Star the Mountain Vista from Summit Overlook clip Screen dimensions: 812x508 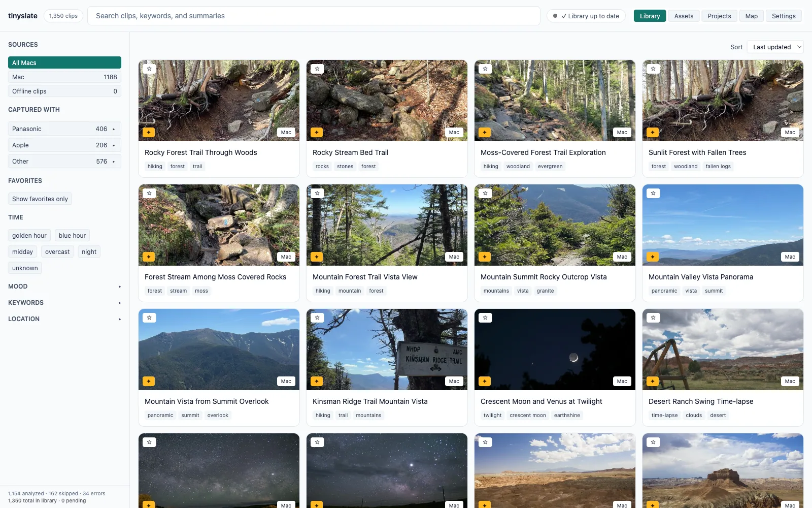tap(149, 317)
